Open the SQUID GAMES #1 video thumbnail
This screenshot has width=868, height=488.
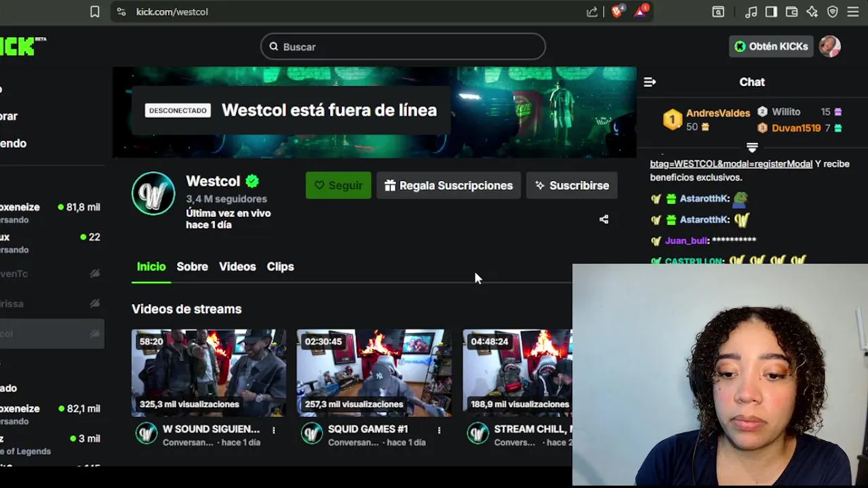[x=374, y=373]
